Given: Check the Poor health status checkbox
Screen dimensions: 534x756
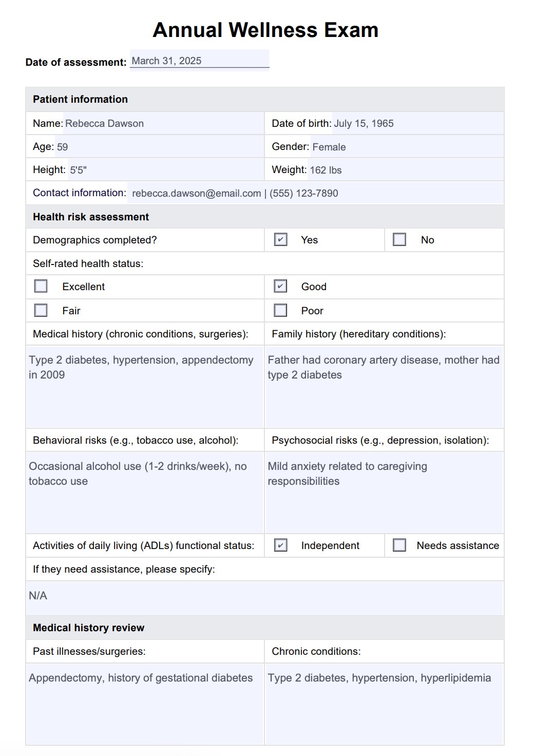Looking at the screenshot, I should [x=280, y=311].
